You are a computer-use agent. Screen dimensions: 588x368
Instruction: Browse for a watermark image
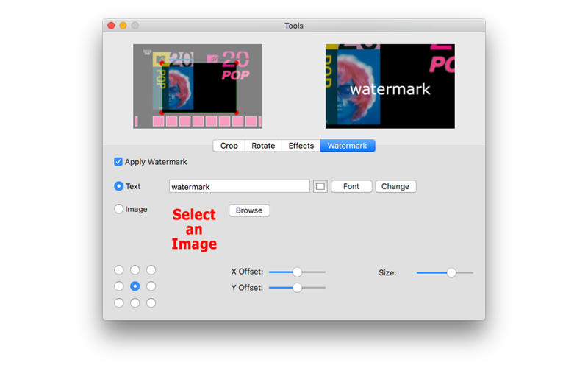[249, 210]
